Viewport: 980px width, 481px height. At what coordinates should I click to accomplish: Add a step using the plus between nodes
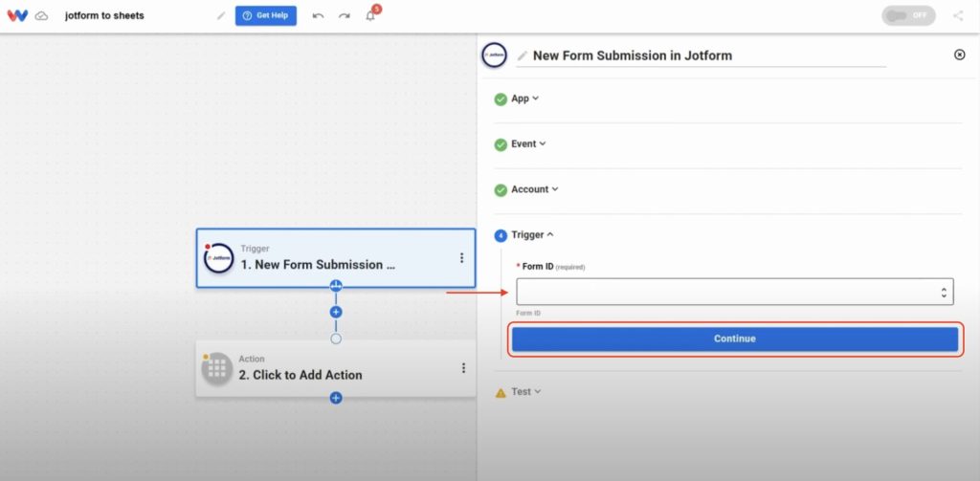click(336, 312)
